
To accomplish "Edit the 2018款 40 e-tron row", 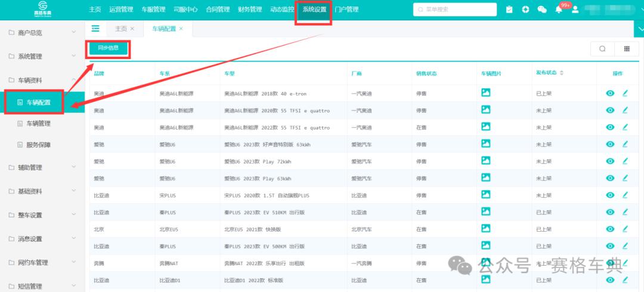I will [625, 93].
